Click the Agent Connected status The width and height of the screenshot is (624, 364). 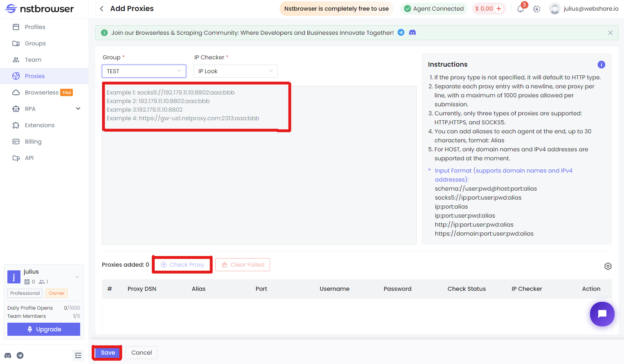(x=434, y=9)
